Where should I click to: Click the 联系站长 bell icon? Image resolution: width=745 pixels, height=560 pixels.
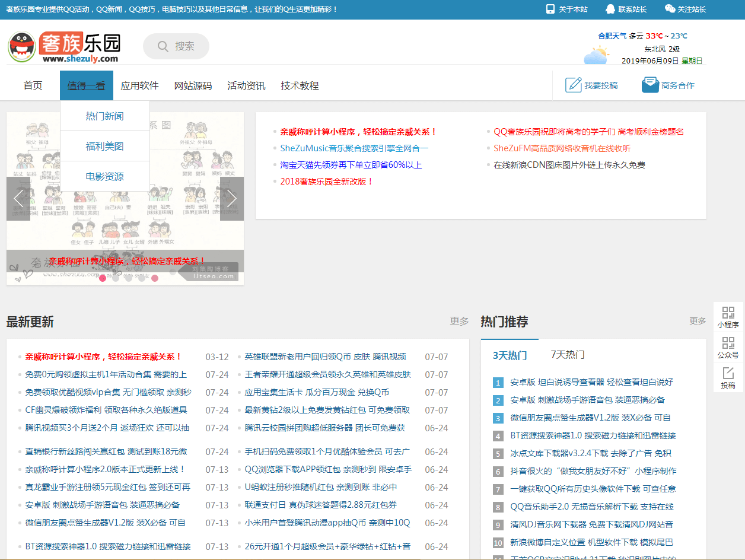tap(609, 8)
